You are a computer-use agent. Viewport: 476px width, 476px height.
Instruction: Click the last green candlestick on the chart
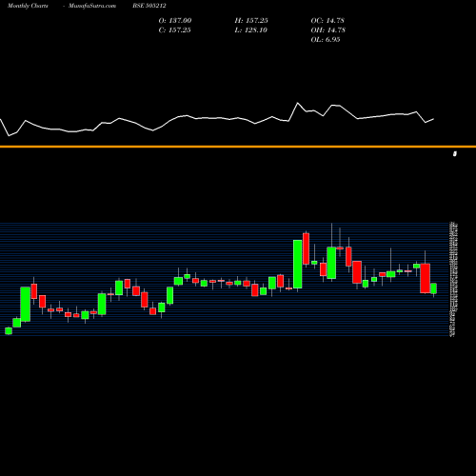[x=433, y=288]
